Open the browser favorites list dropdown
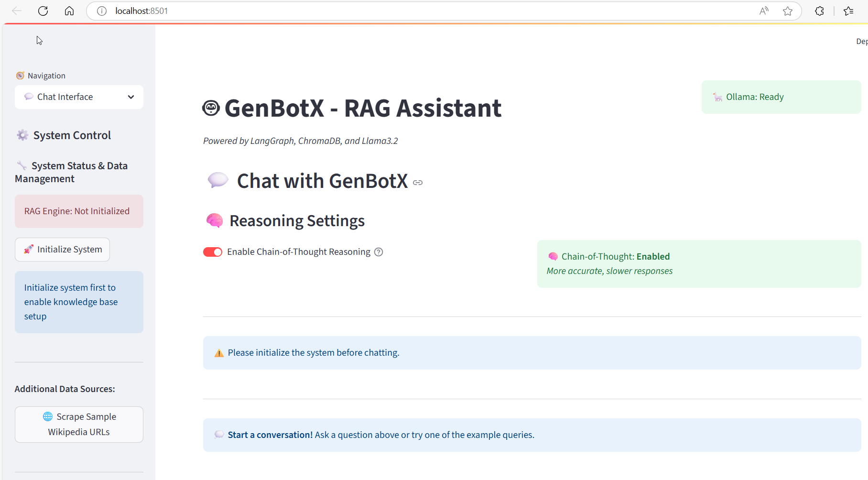868x480 pixels. coord(848,11)
